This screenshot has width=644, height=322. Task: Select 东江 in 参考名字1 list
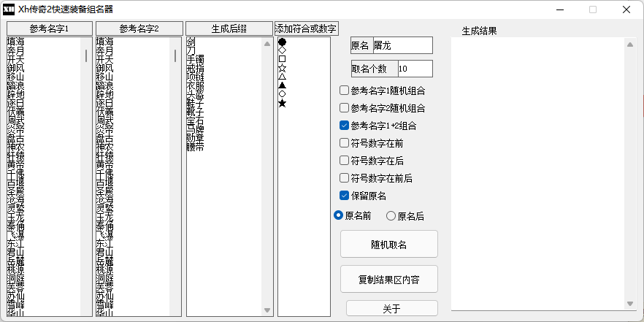(15, 245)
